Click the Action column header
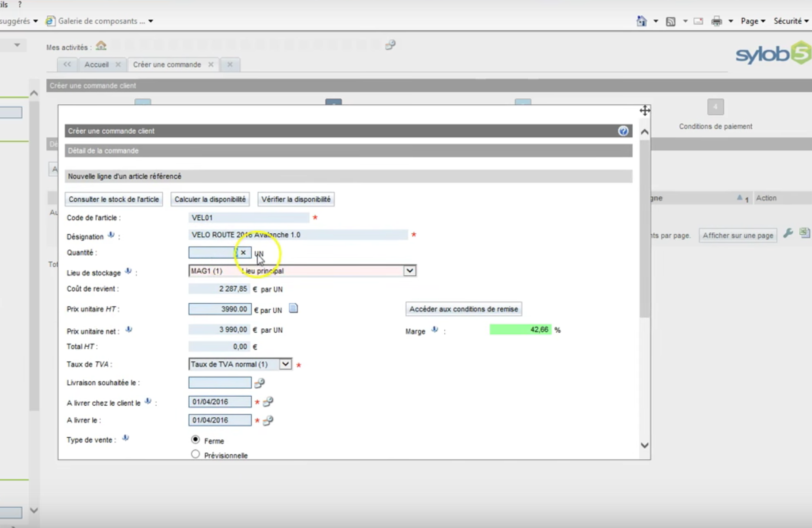This screenshot has width=812, height=528. [766, 198]
